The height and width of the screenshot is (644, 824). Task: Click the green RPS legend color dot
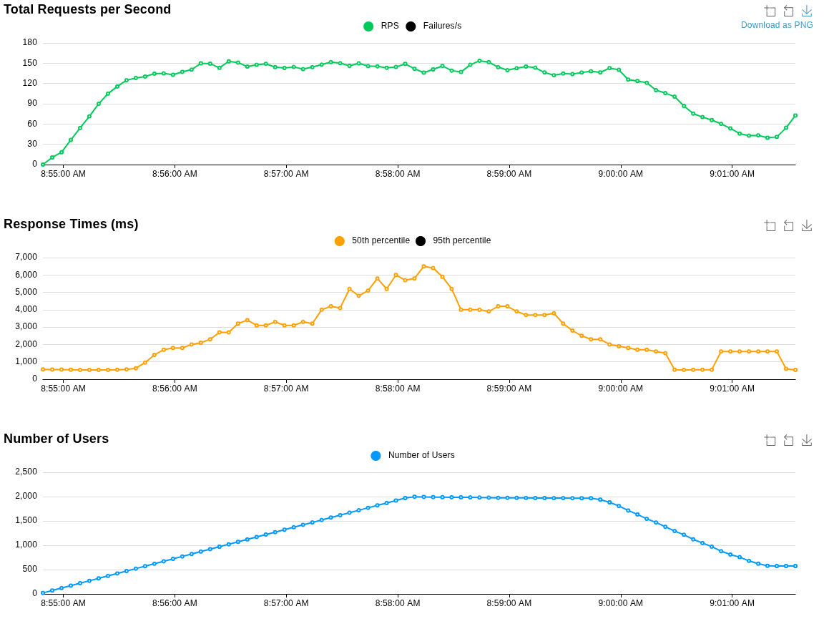368,26
